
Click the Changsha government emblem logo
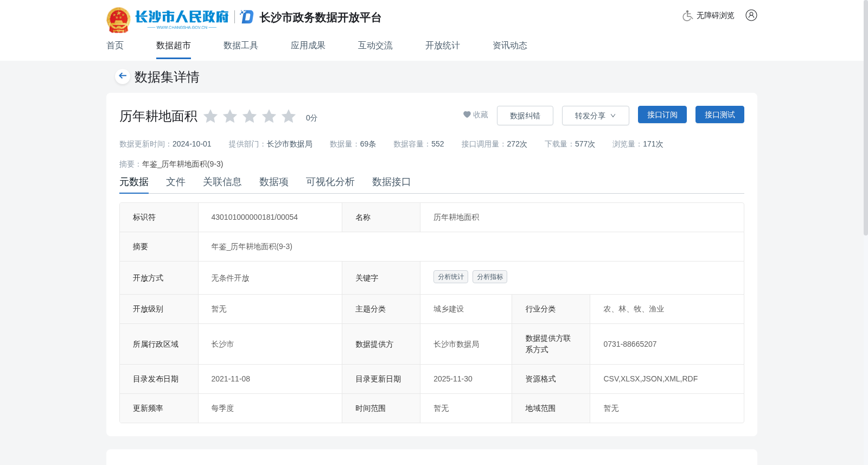118,20
